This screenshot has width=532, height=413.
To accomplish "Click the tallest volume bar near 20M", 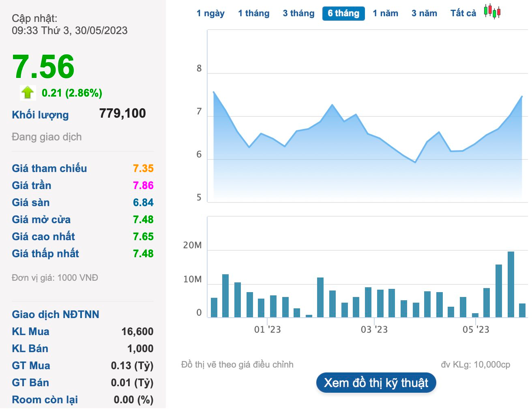I will [511, 284].
